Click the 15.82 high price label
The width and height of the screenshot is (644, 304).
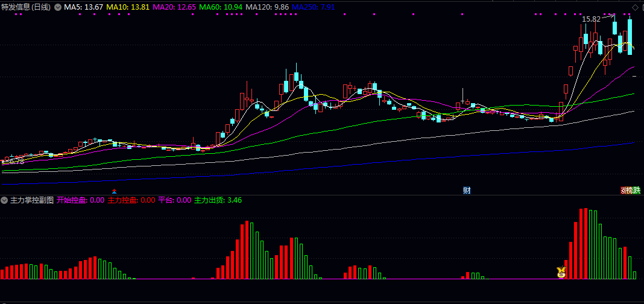click(591, 19)
